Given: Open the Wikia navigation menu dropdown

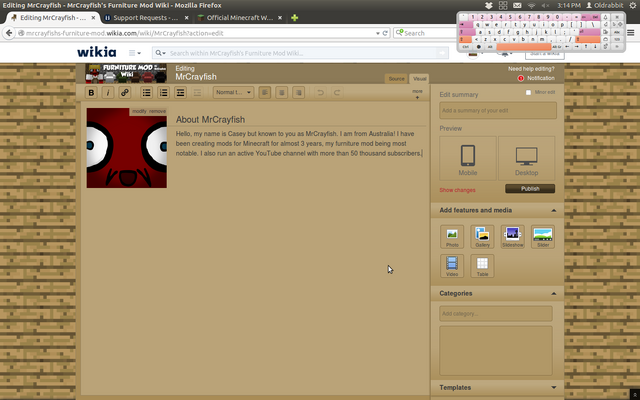Looking at the screenshot, I should coord(135,53).
